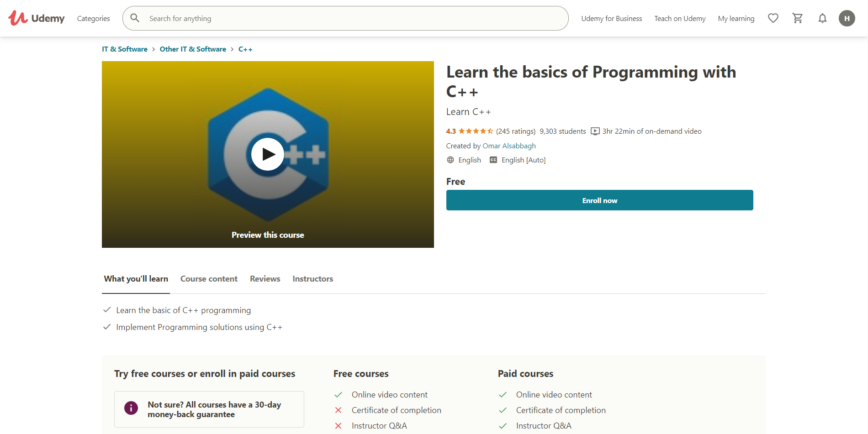Open the shopping cart icon
868x434 pixels.
tap(798, 18)
